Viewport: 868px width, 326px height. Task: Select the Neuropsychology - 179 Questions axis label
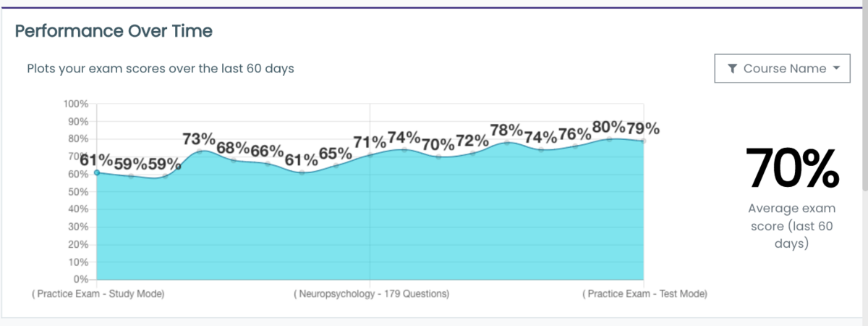pyautogui.click(x=371, y=294)
